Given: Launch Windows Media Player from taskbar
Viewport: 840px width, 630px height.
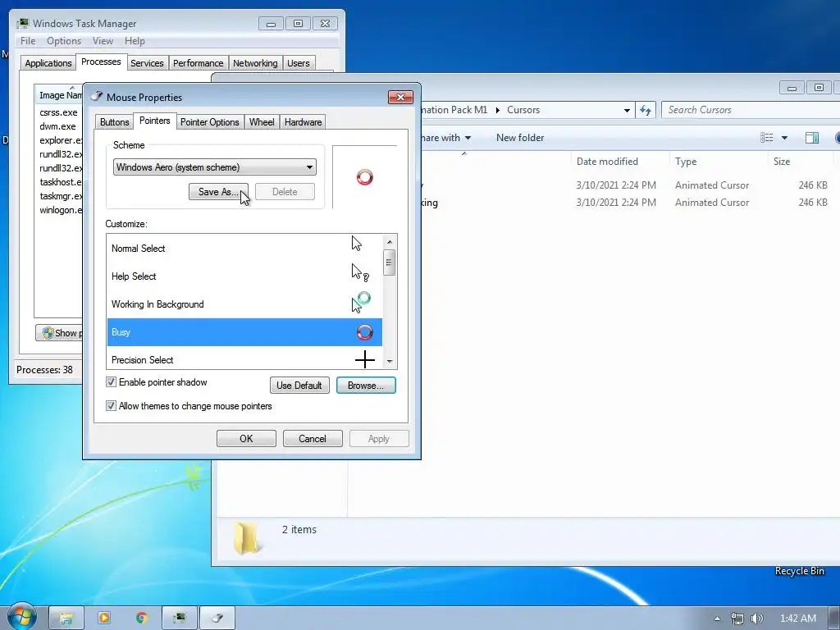Looking at the screenshot, I should click(104, 618).
